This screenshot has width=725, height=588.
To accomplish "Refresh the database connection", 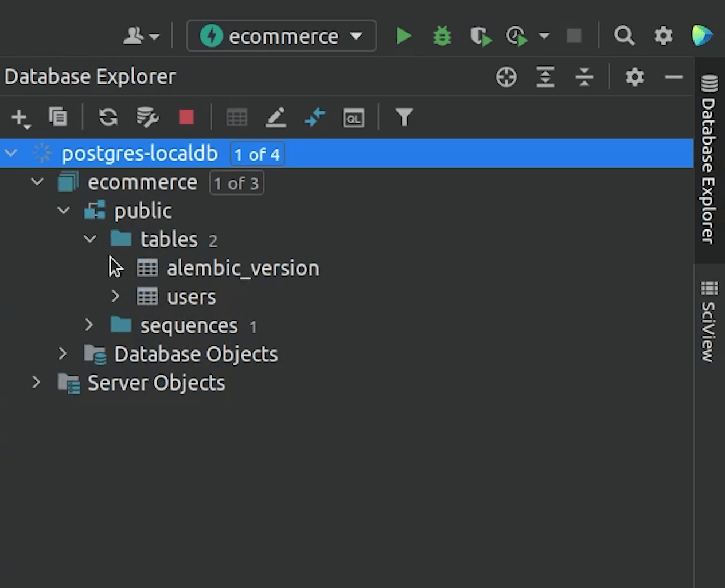I will tap(108, 118).
